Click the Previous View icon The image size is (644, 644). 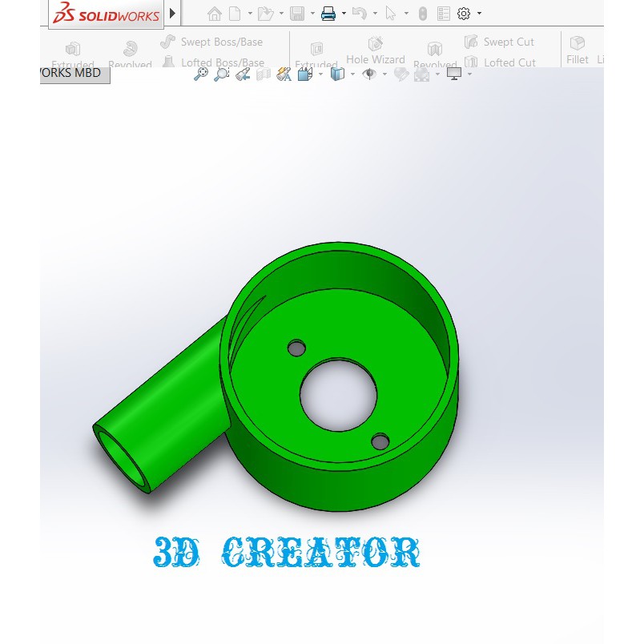tap(243, 74)
